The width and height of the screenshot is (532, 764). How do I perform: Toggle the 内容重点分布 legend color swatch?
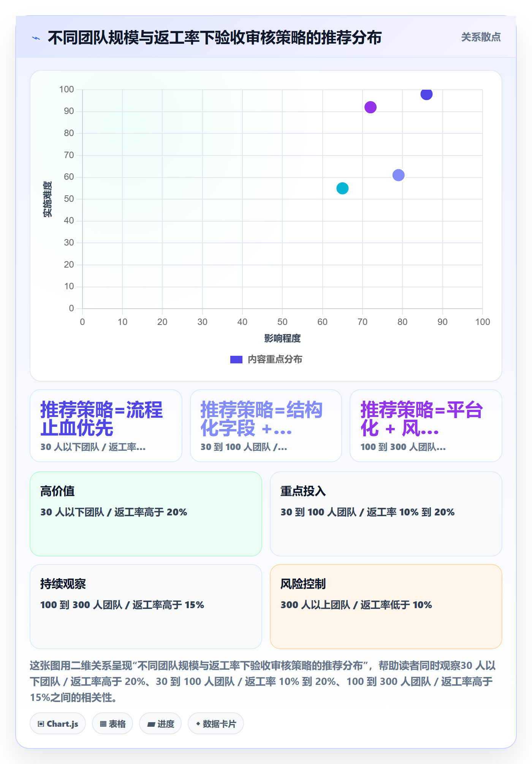point(236,360)
